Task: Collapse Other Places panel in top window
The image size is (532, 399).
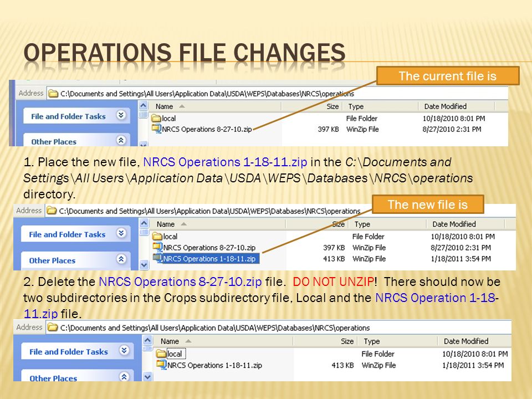Action: [x=121, y=140]
